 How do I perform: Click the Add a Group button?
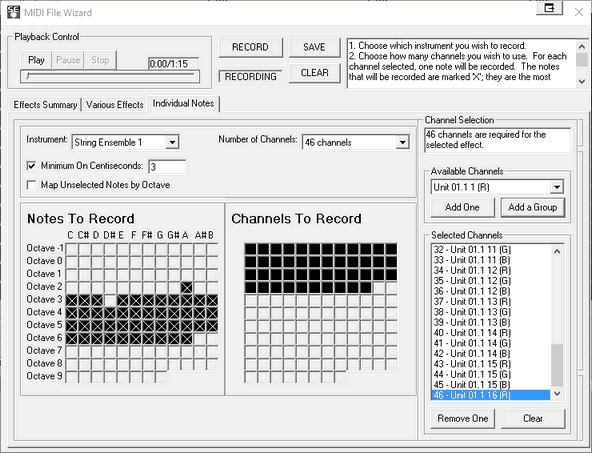pyautogui.click(x=533, y=207)
